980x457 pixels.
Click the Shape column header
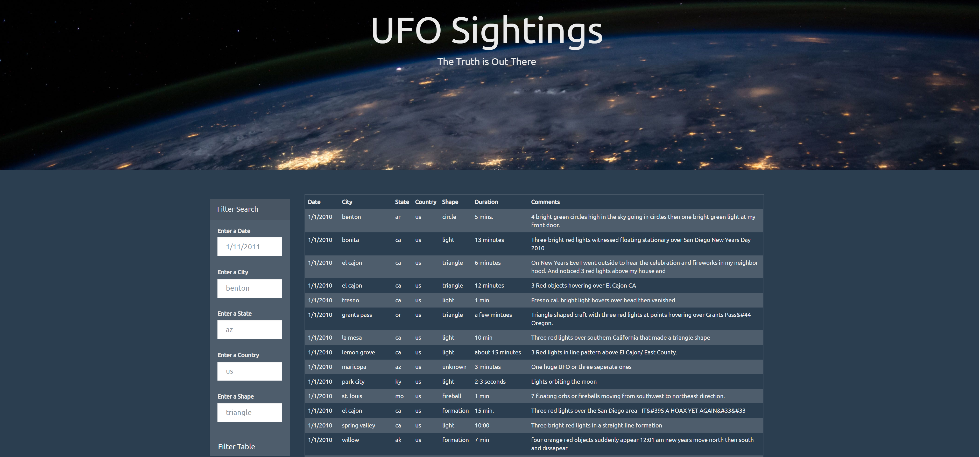tap(450, 202)
